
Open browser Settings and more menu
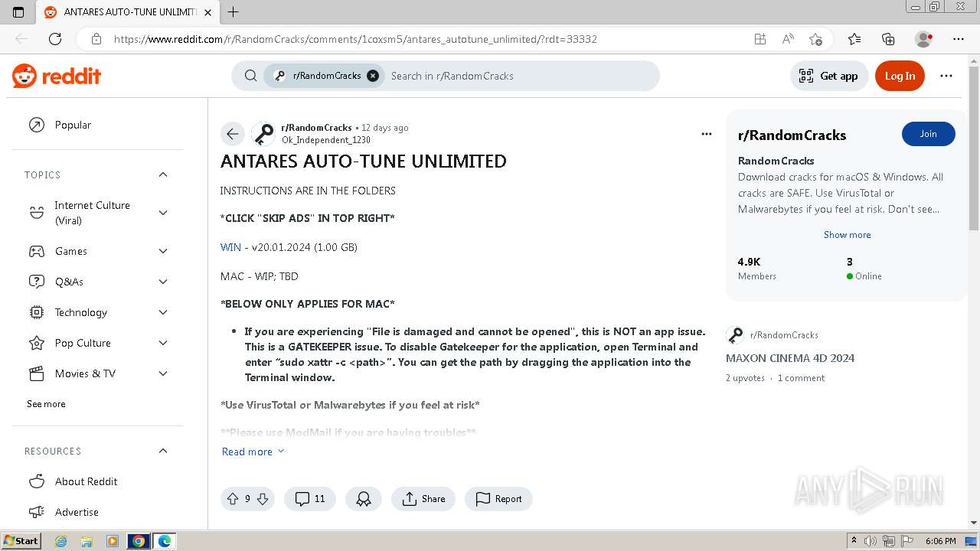click(x=959, y=39)
